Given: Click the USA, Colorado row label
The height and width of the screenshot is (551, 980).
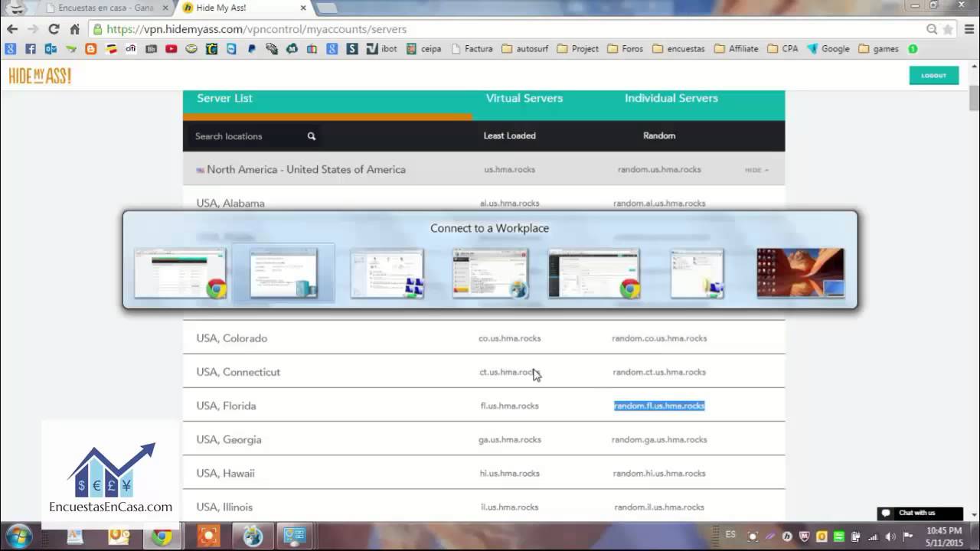Looking at the screenshot, I should [x=232, y=338].
